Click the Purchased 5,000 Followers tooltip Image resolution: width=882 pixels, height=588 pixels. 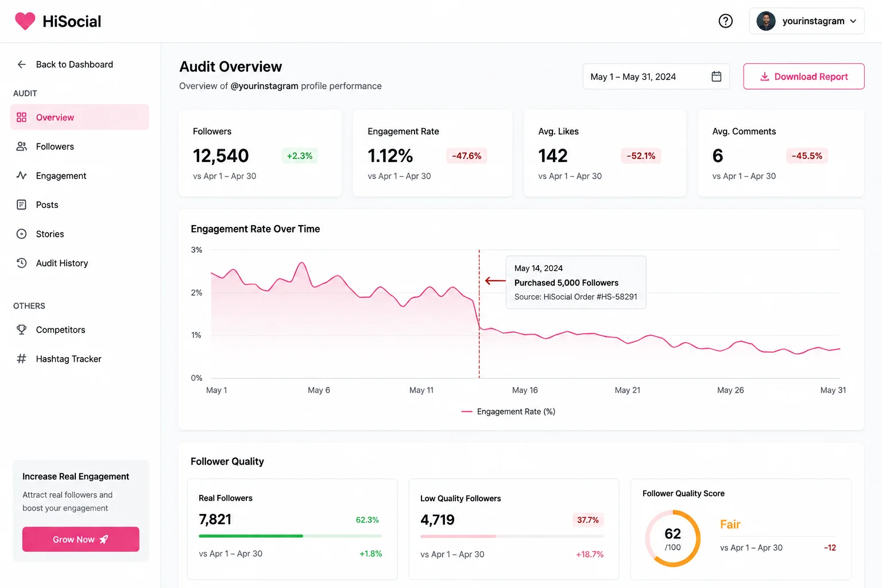click(x=576, y=283)
